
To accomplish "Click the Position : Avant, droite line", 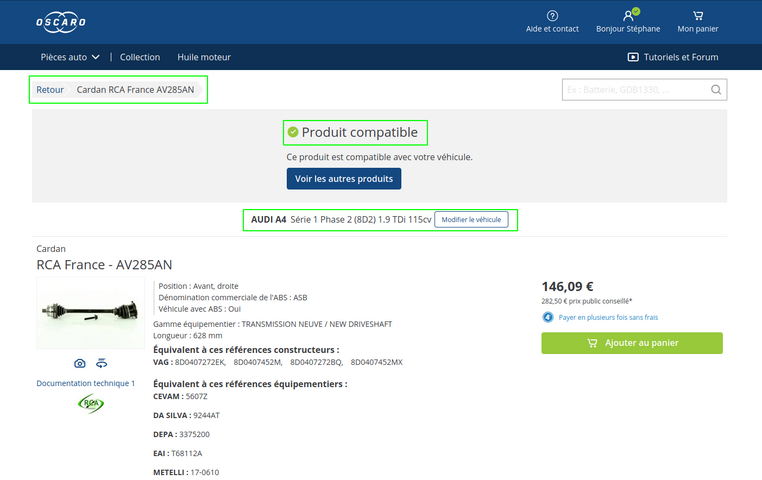I will pos(198,286).
